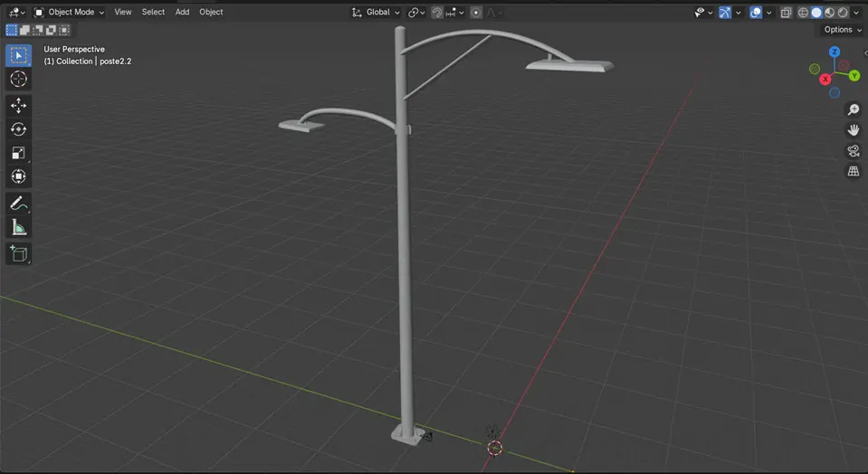This screenshot has width=868, height=474.
Task: Click the '(1) Collection | poste2.2' label
Action: 88,62
